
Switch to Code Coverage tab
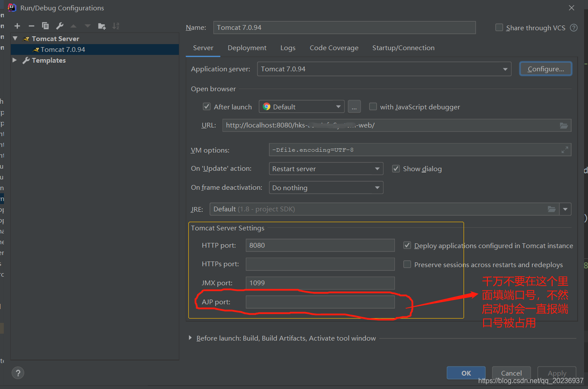pos(334,48)
